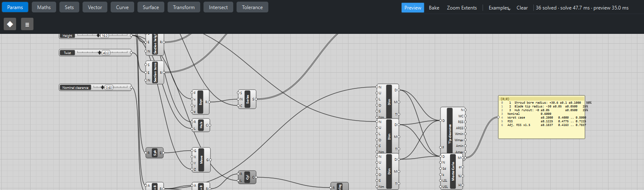Select the Sets tab

coord(69,7)
